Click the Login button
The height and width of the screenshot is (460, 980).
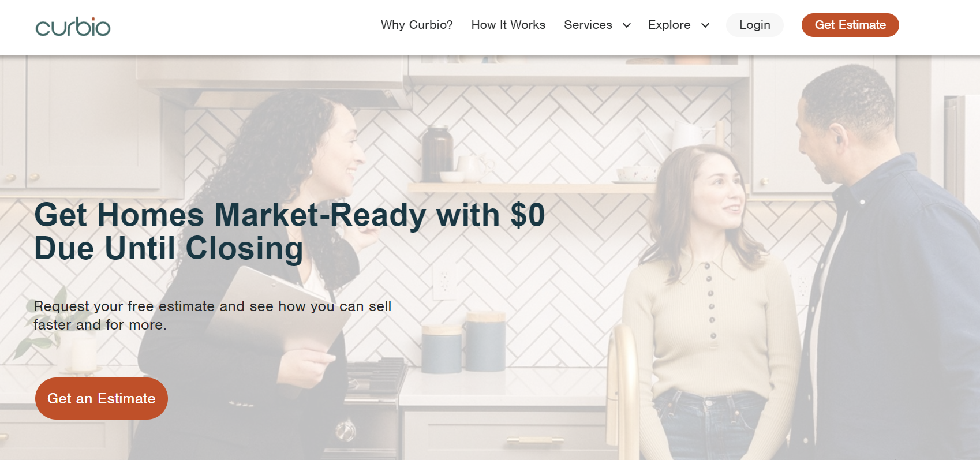tap(754, 25)
